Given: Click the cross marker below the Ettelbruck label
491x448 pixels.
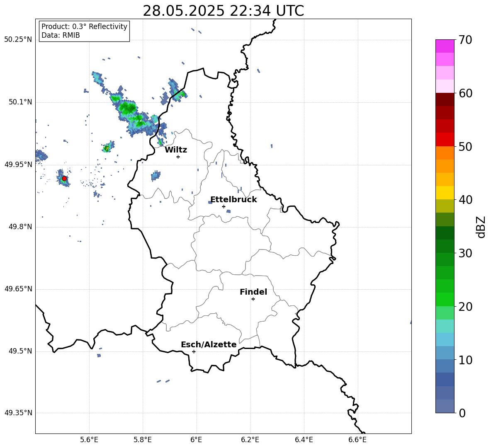Looking at the screenshot, I should (224, 206).
